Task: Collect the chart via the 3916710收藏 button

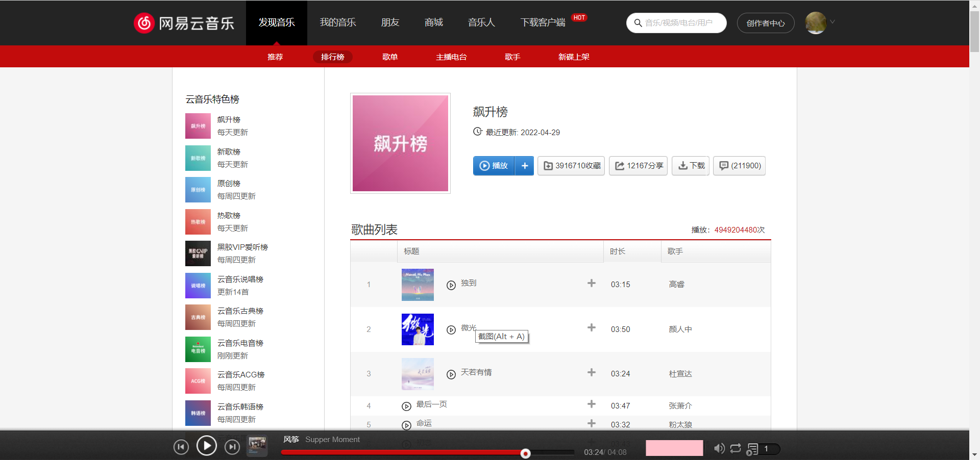Action: 571,166
